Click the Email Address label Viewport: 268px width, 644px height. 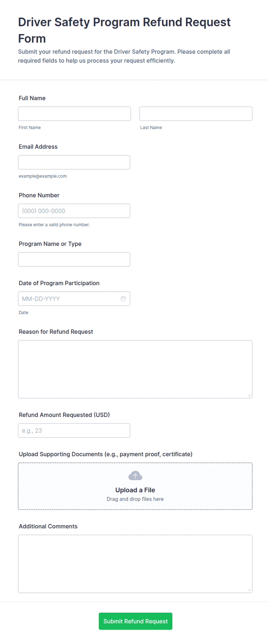38,147
